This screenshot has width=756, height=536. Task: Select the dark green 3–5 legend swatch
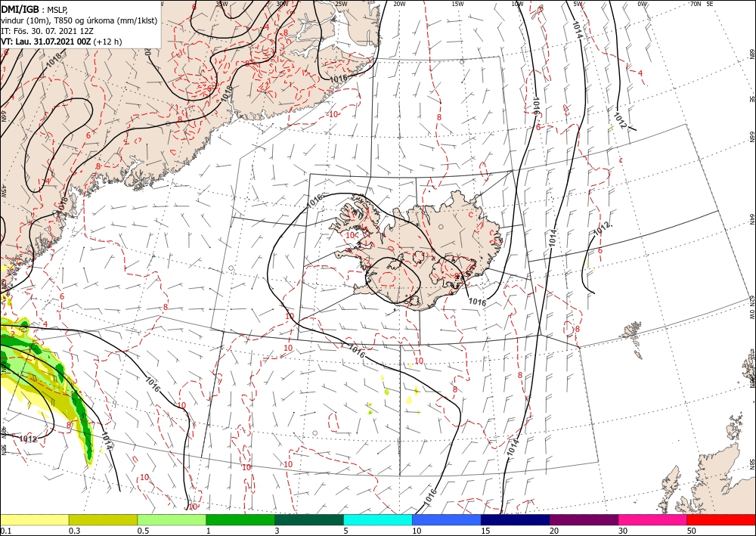[x=309, y=519]
